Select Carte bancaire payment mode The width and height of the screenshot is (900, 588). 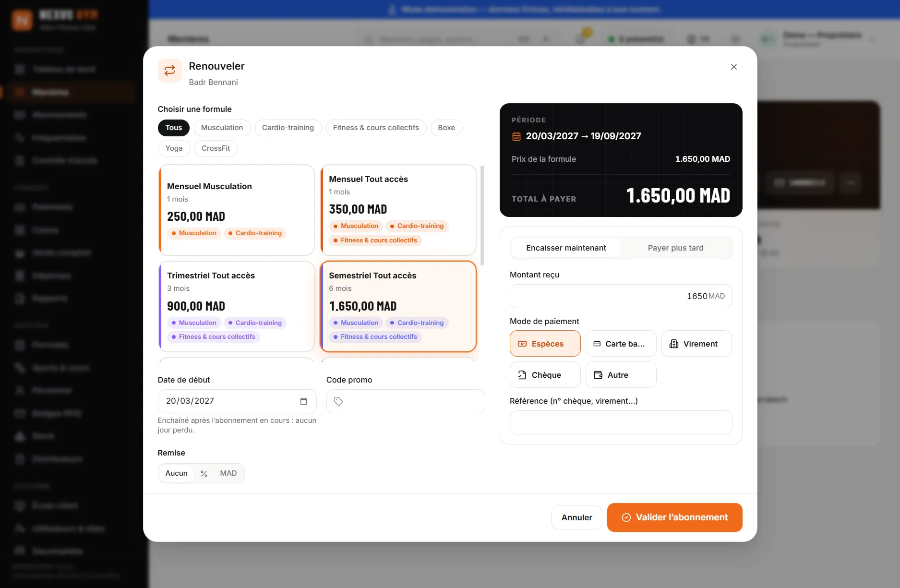pos(621,344)
